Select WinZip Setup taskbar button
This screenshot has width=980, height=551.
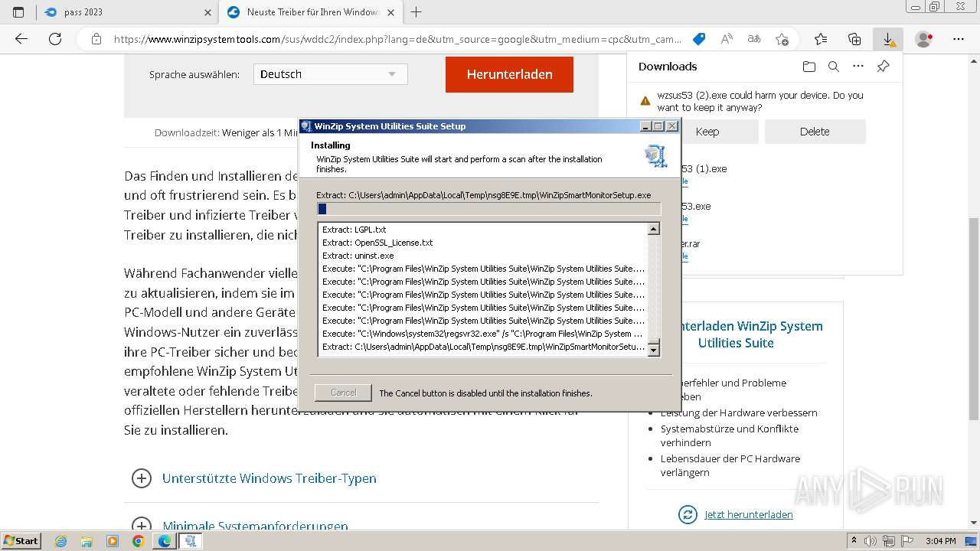coord(190,541)
